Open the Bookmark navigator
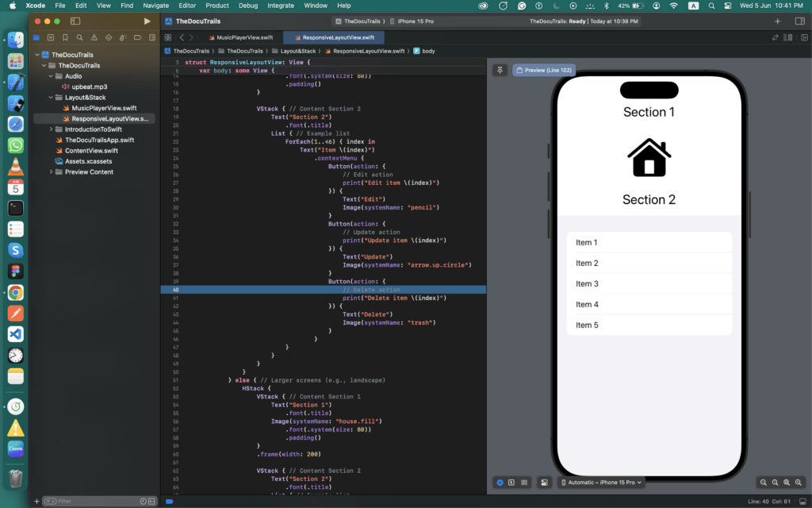This screenshot has height=508, width=812. pos(65,37)
